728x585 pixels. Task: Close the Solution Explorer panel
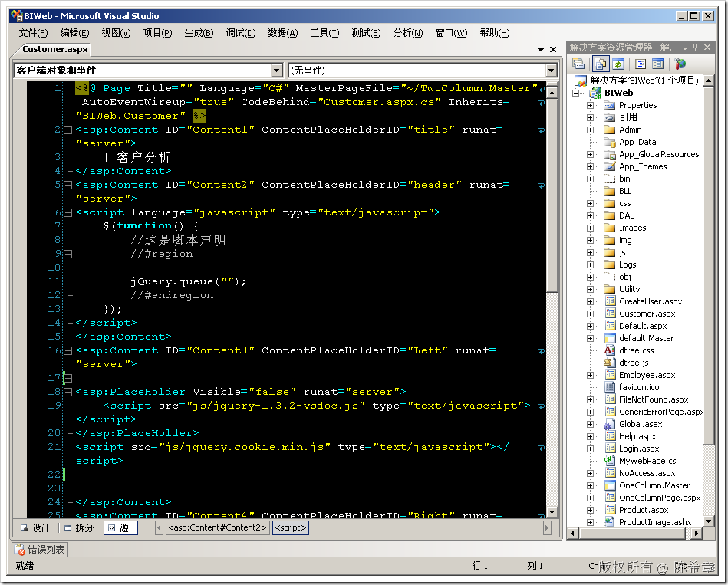707,48
